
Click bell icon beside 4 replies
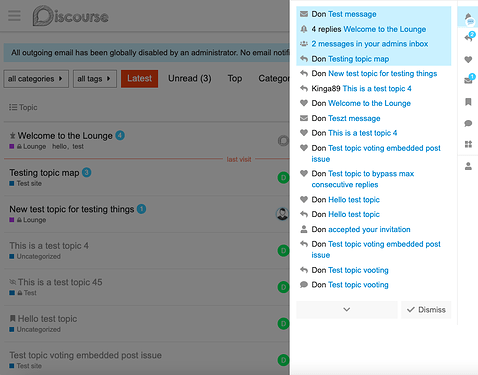pos(304,29)
